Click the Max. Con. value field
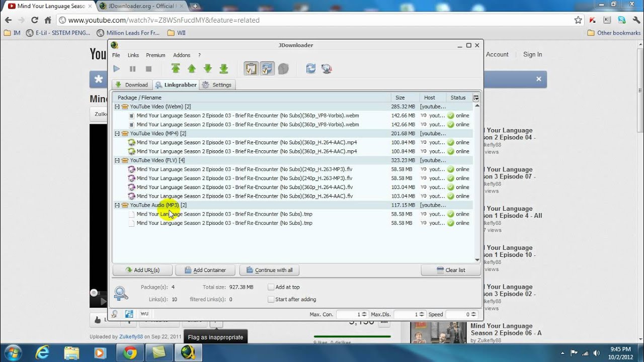644x362 pixels. (x=349, y=314)
